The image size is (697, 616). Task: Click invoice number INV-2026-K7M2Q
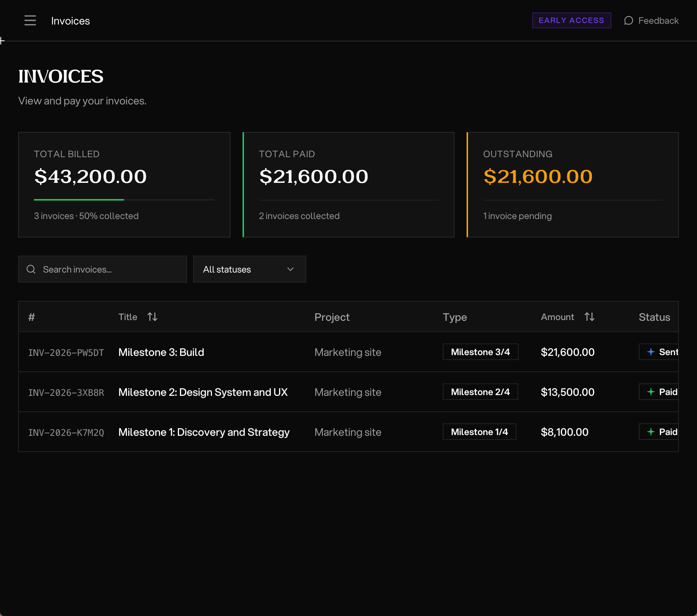(x=66, y=432)
